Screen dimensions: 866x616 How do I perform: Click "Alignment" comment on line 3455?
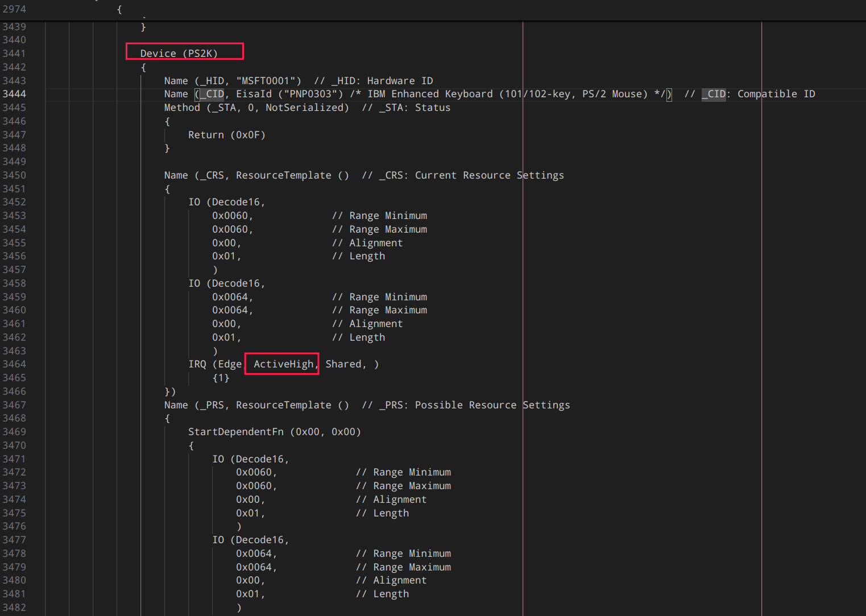point(376,243)
